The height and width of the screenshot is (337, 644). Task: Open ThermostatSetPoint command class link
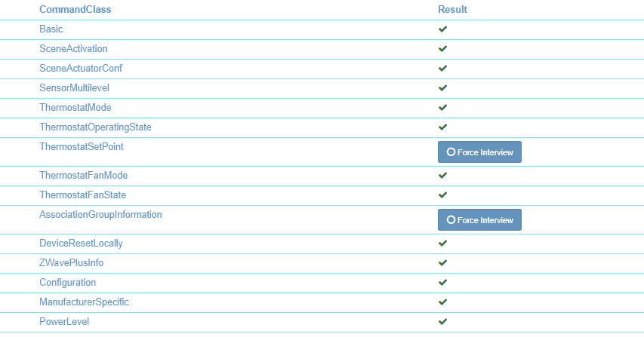[82, 147]
